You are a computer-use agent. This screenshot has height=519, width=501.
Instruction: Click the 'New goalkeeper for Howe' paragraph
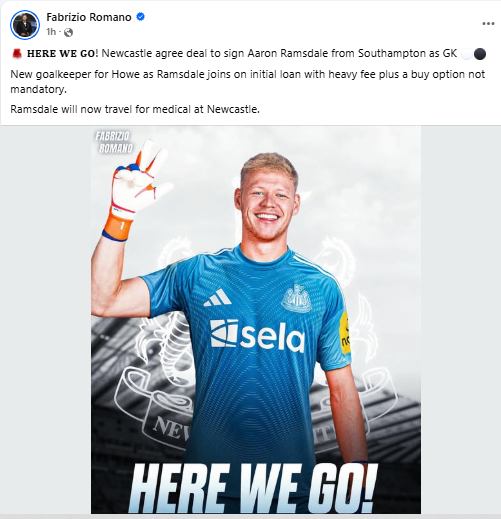247,82
